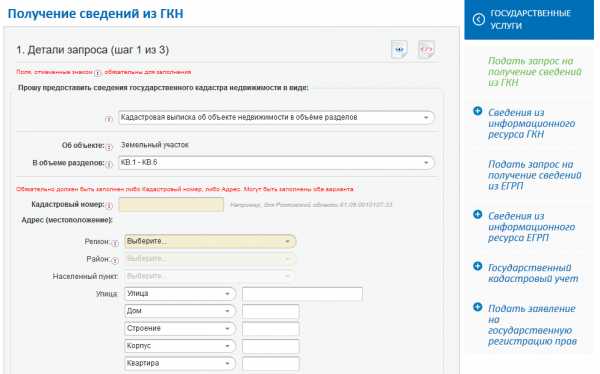Open the Регион Выберите dropdown

(x=210, y=242)
